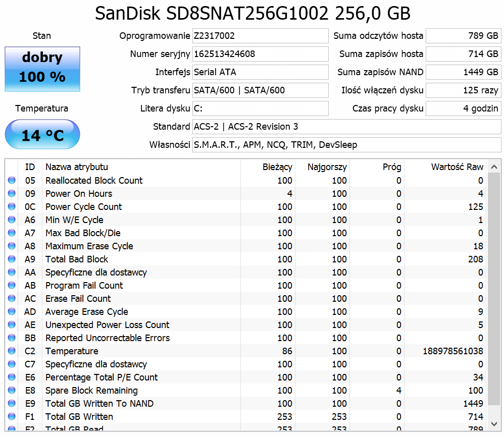504x437 pixels.
Task: Click status icon for attribute AA row
Action: pos(12,272)
